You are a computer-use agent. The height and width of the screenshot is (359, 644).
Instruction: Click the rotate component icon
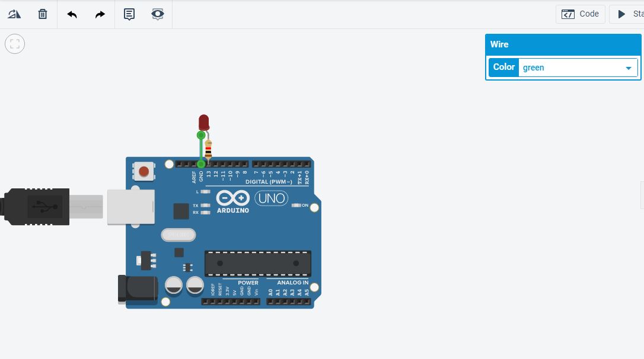(x=14, y=14)
